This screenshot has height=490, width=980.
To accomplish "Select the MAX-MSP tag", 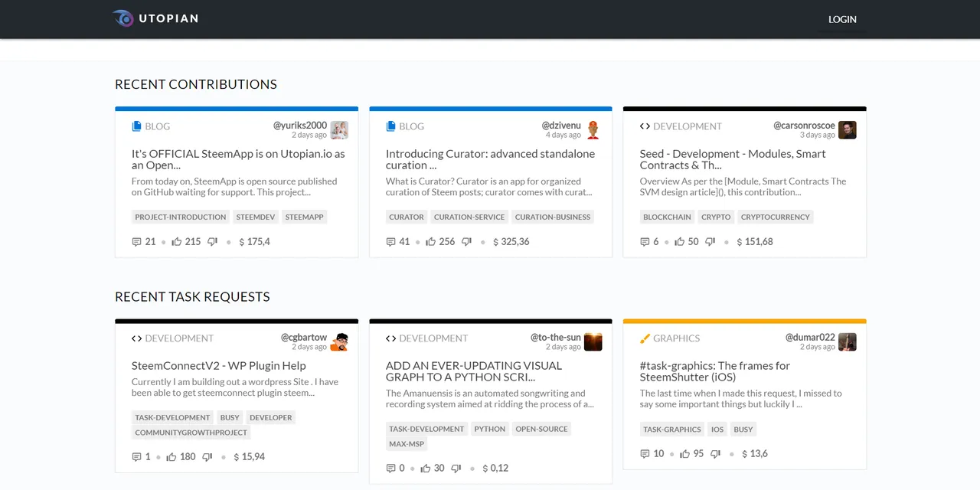I will click(407, 444).
